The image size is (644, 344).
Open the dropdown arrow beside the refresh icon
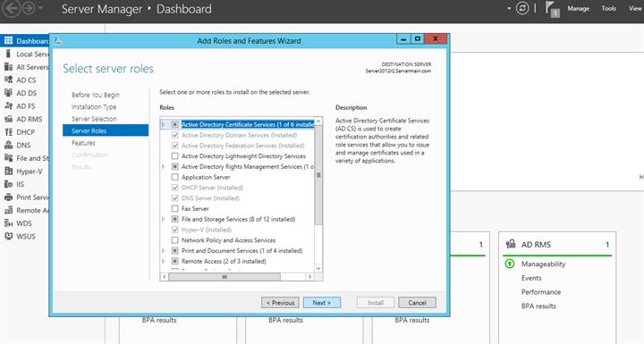[x=509, y=9]
